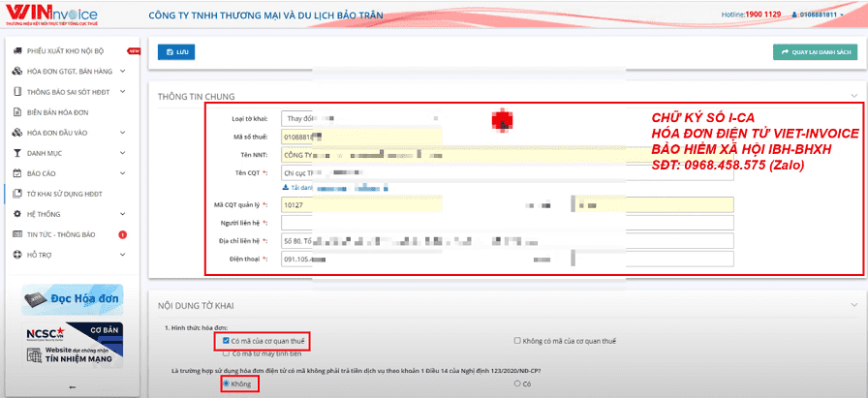Expand the Danh mục submenu chevron
The width and height of the screenshot is (868, 398).
click(x=123, y=153)
